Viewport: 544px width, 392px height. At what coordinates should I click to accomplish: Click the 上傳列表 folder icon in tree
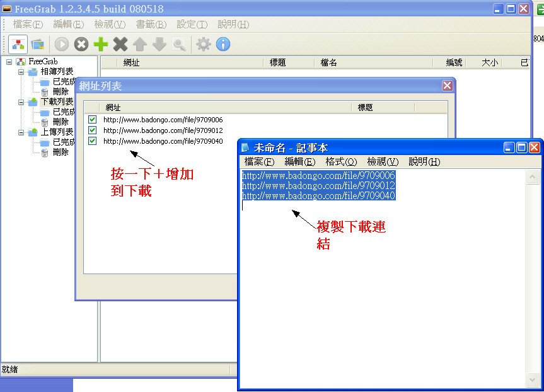click(33, 132)
